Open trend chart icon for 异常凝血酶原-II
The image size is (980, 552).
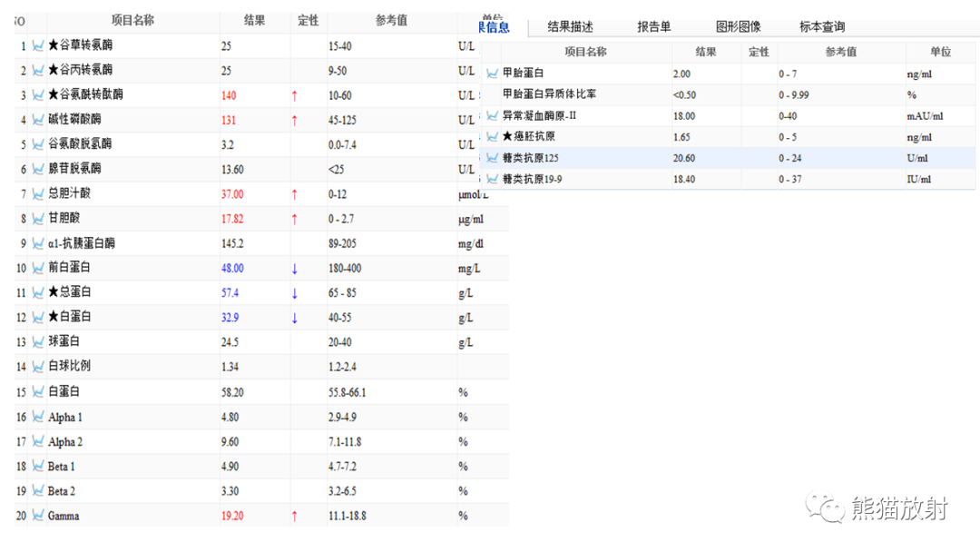[x=493, y=115]
